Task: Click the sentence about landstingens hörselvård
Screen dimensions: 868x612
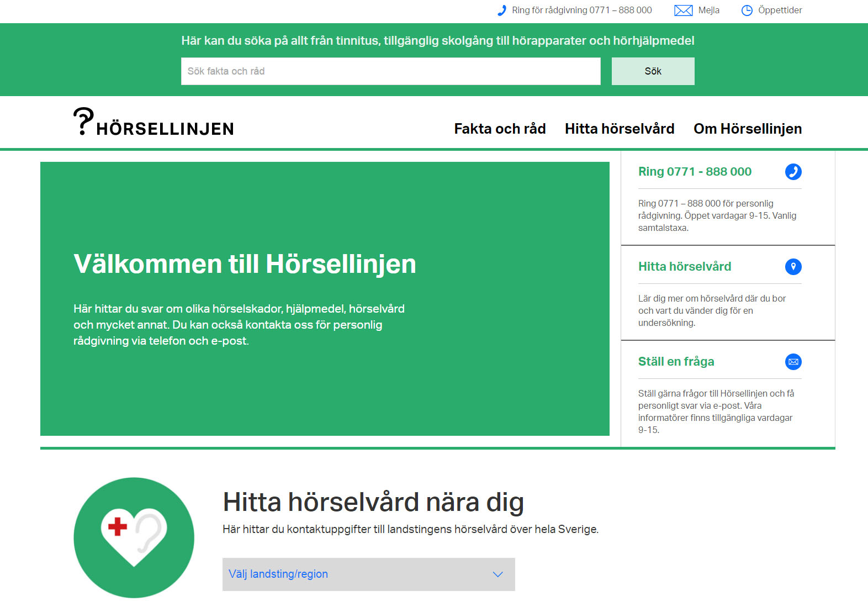Action: [x=410, y=529]
